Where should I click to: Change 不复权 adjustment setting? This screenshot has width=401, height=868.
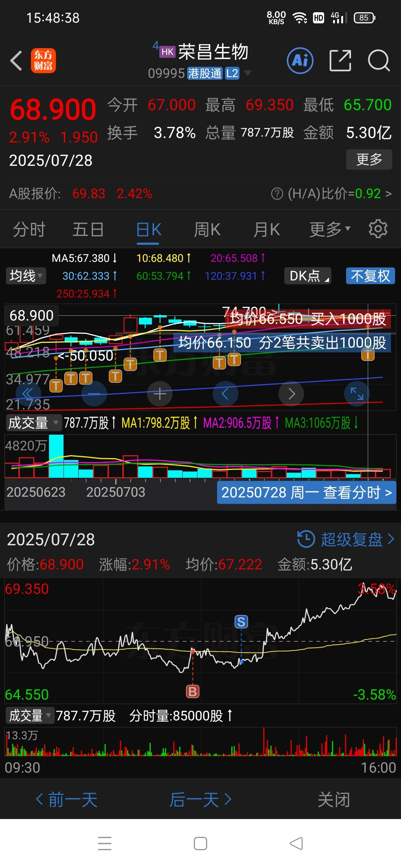pyautogui.click(x=371, y=276)
